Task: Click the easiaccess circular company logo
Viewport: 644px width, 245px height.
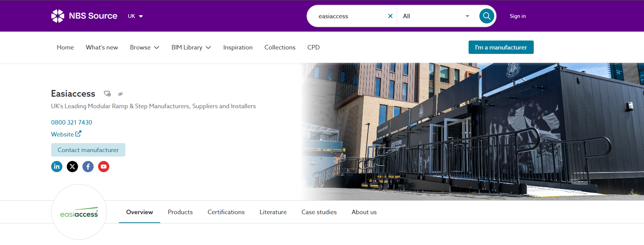Action: (79, 212)
